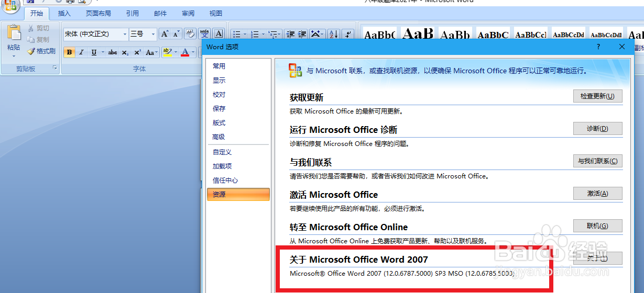Toggle Underline formatting
644x293 pixels.
[x=94, y=52]
